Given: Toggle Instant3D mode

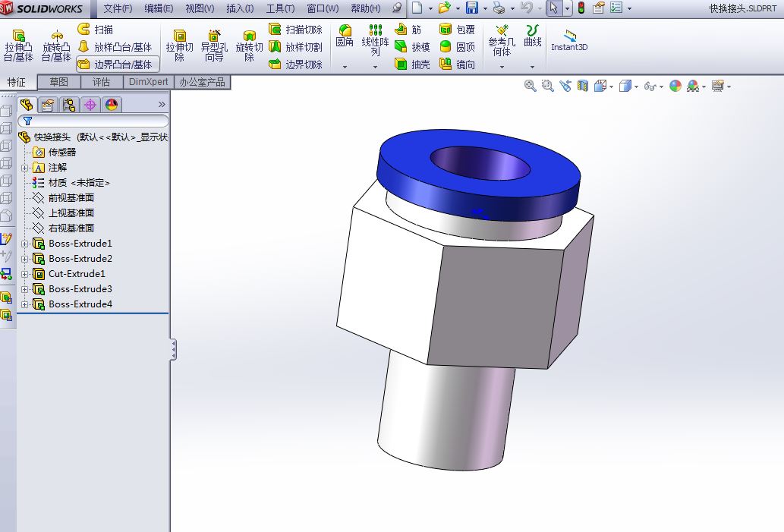Looking at the screenshot, I should coord(569,40).
